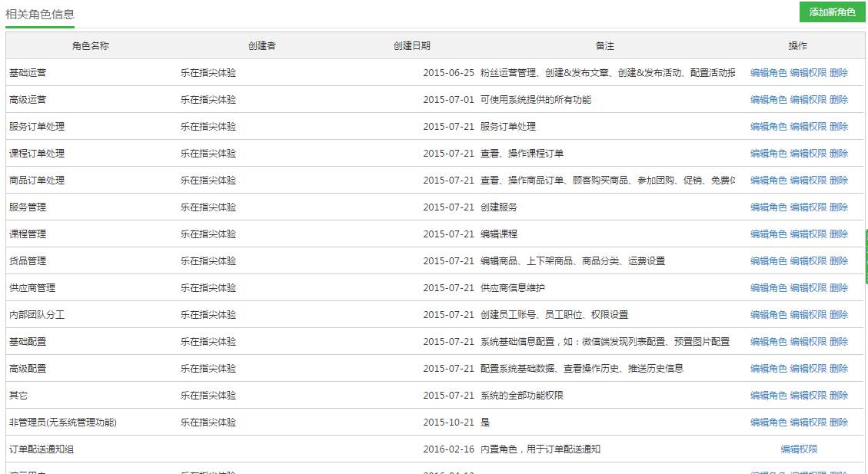Open 编辑权限 for the 基础配置 role
Screen dimensions: 868x474
tap(808, 342)
